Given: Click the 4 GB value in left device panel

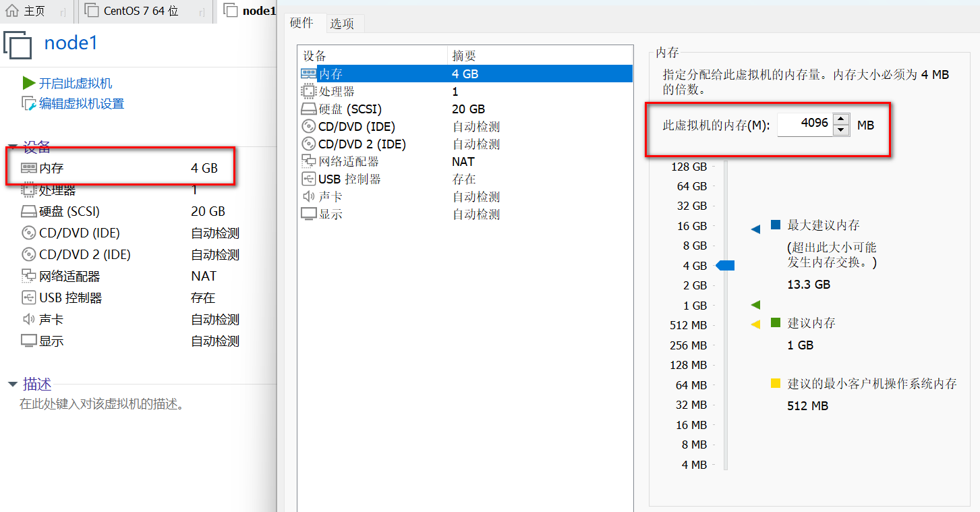Looking at the screenshot, I should tap(204, 168).
